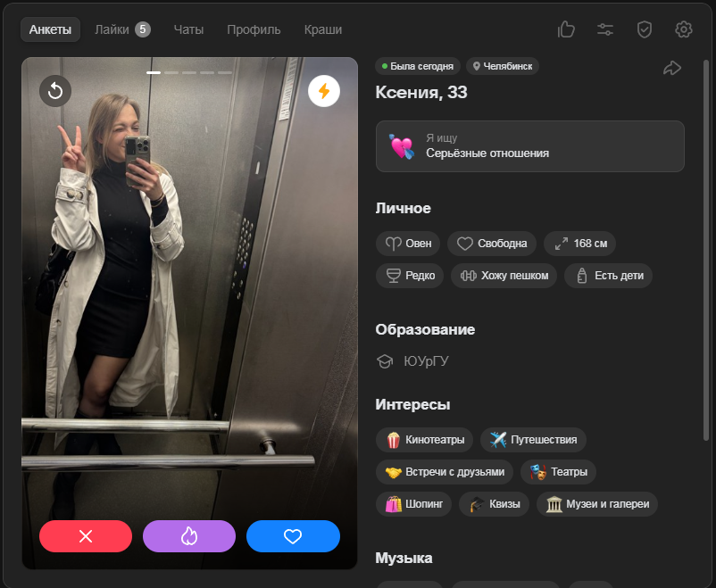The image size is (716, 588).
Task: Send super-like with purple flame button
Action: pyautogui.click(x=189, y=536)
